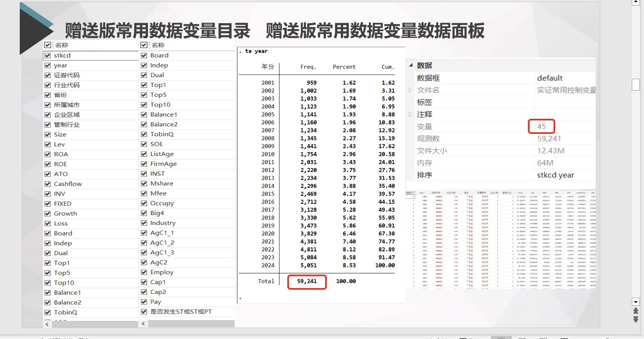Select the 内存 value '64M'
The width and height of the screenshot is (644, 339).
545,163
